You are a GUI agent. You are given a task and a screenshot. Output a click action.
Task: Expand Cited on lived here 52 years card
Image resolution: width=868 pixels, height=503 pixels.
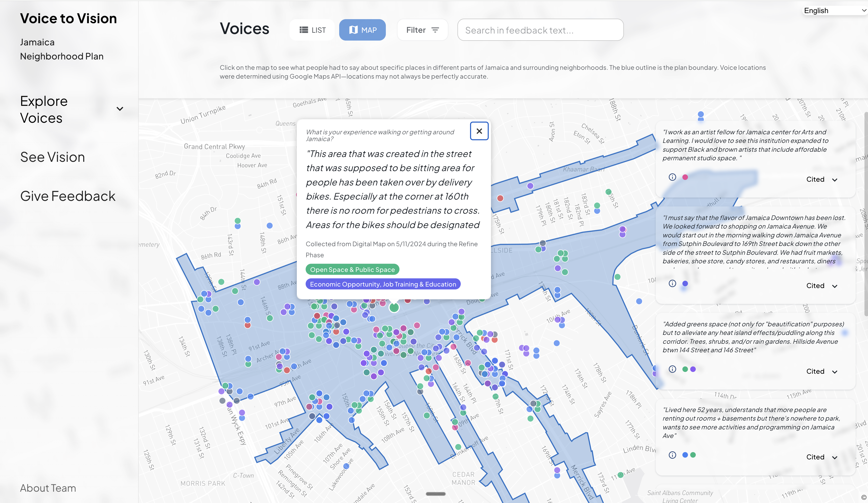click(822, 457)
